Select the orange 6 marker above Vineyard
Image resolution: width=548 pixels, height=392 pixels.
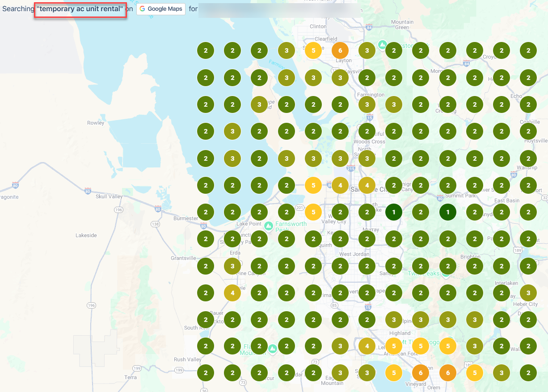coord(421,372)
